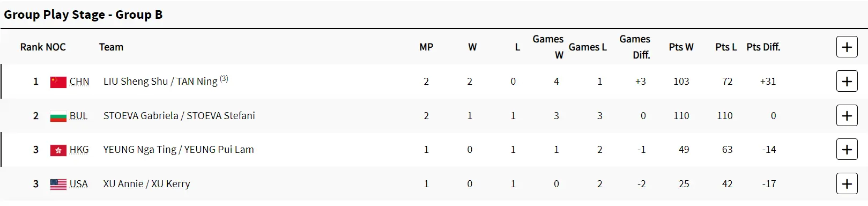Select the team name LIU Sheng Shu / TAN Ning
The width and height of the screenshot is (868, 206).
tap(160, 82)
